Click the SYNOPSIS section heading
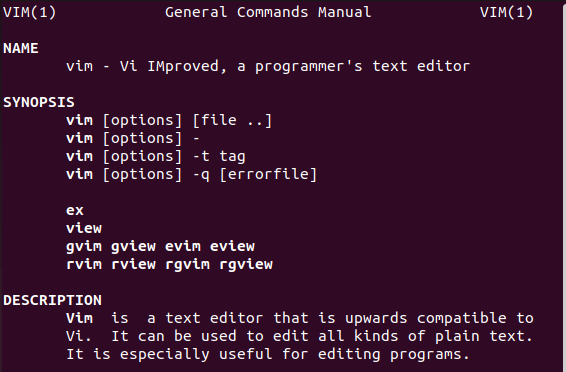The image size is (566, 372). (x=39, y=102)
